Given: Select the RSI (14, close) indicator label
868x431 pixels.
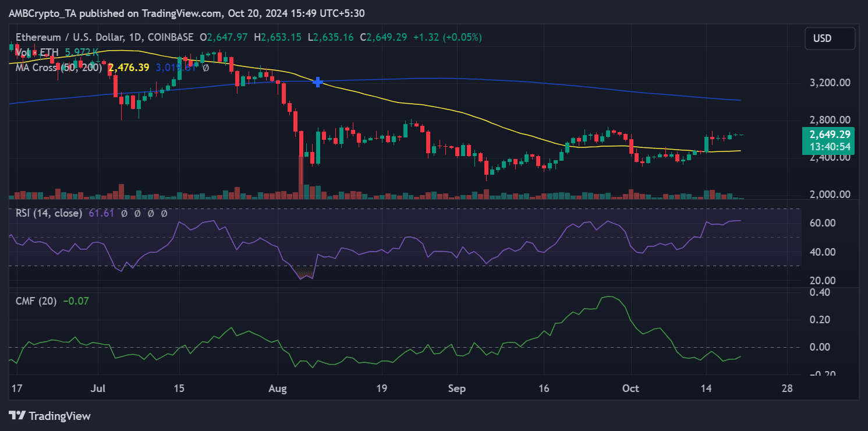Looking at the screenshot, I should pyautogui.click(x=49, y=214).
